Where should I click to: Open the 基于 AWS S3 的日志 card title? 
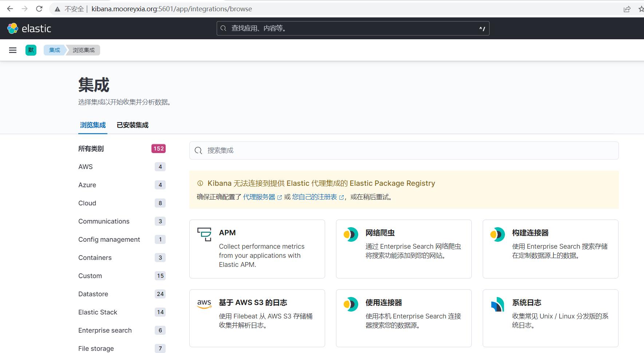pyautogui.click(x=253, y=302)
